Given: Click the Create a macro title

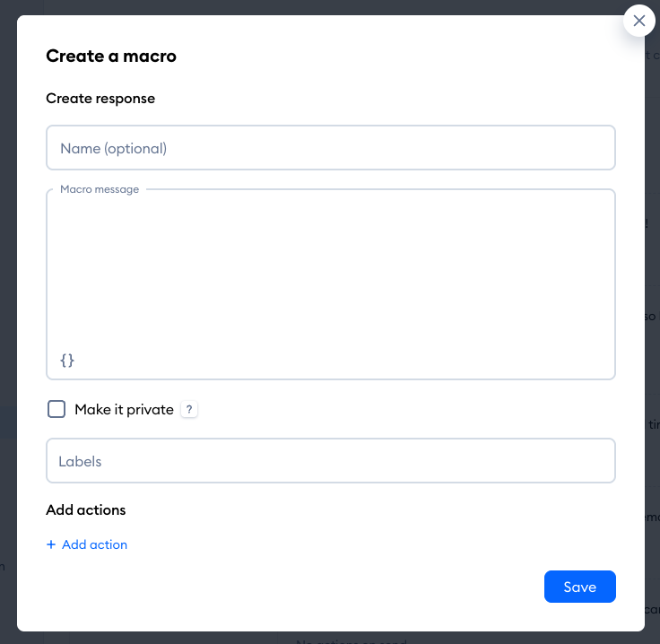Looking at the screenshot, I should click(111, 56).
